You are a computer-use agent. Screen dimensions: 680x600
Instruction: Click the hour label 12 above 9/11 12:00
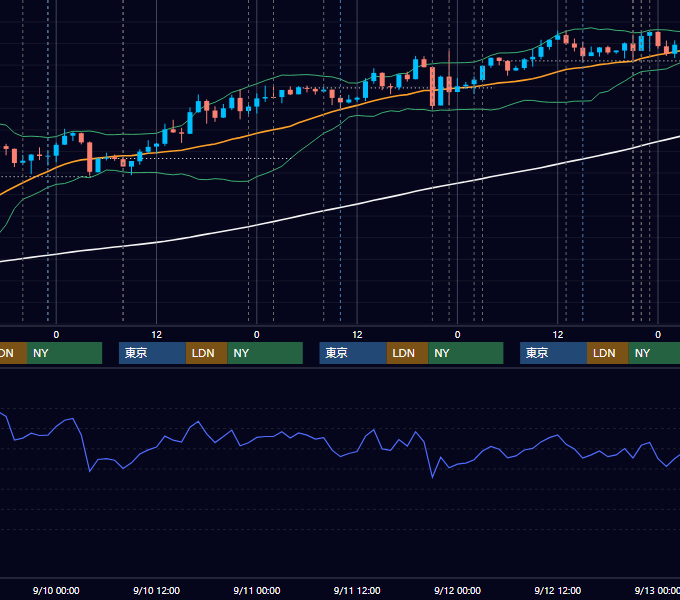[x=357, y=335]
